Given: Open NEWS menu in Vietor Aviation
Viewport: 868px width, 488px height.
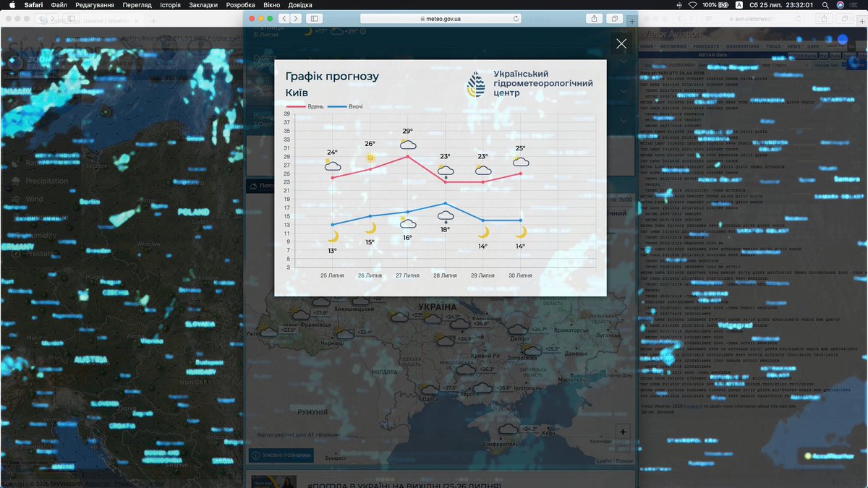Looking at the screenshot, I should tap(795, 46).
